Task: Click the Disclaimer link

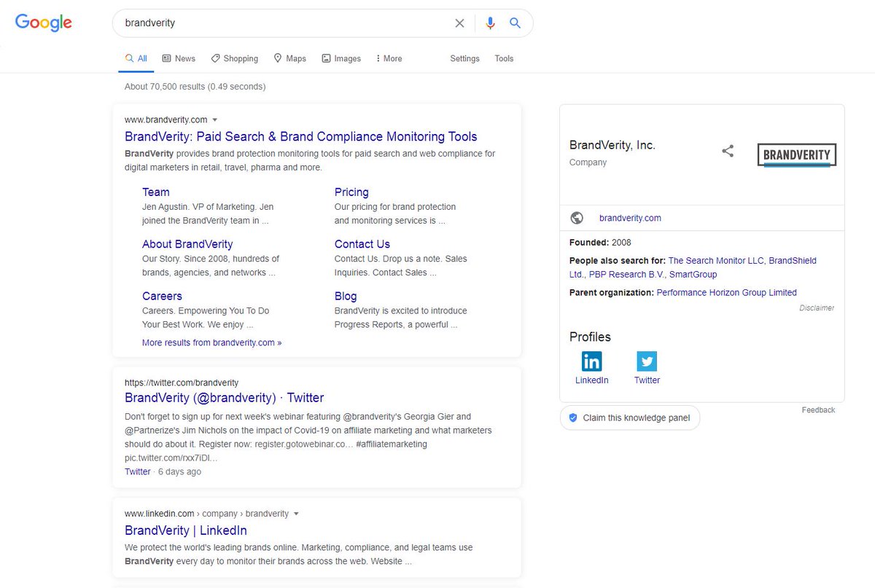Action: pos(817,308)
